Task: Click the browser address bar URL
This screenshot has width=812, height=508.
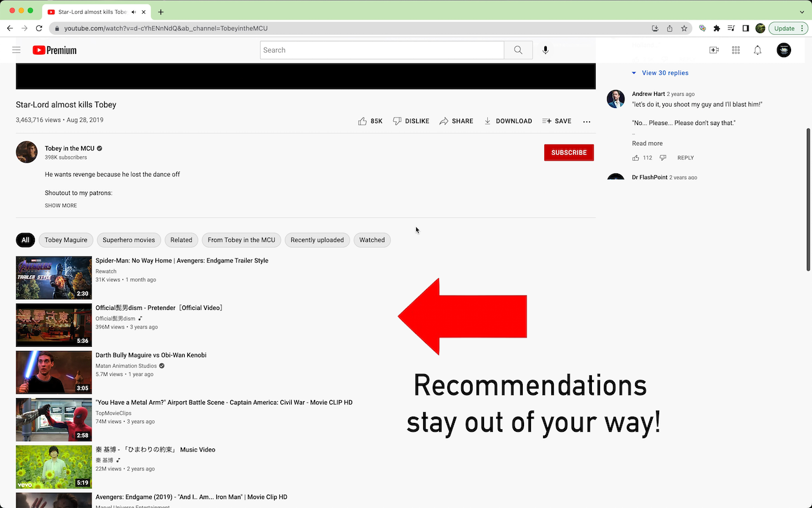Action: (166, 28)
